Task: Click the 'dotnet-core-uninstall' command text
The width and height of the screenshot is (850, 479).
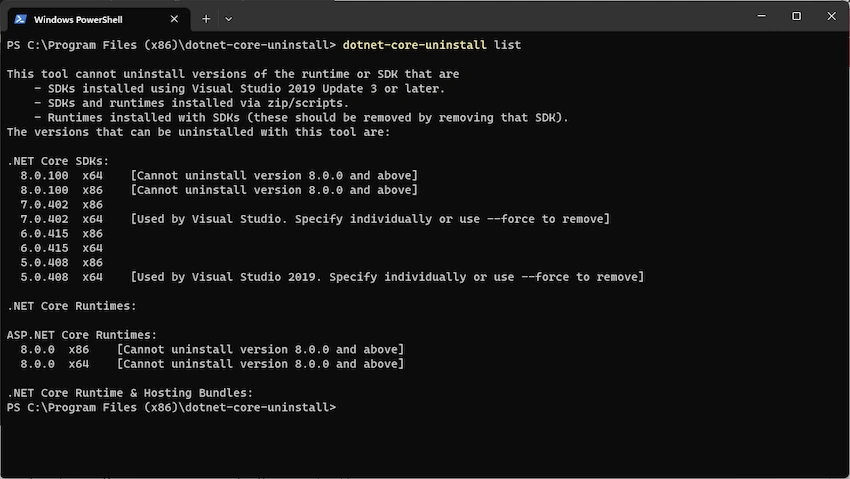Action: click(415, 45)
